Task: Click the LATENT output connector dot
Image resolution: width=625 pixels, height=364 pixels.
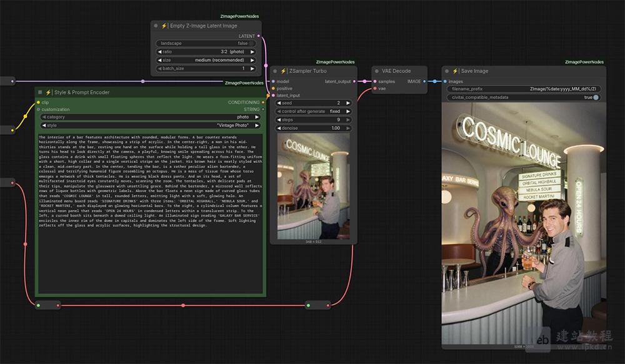Action: point(259,36)
